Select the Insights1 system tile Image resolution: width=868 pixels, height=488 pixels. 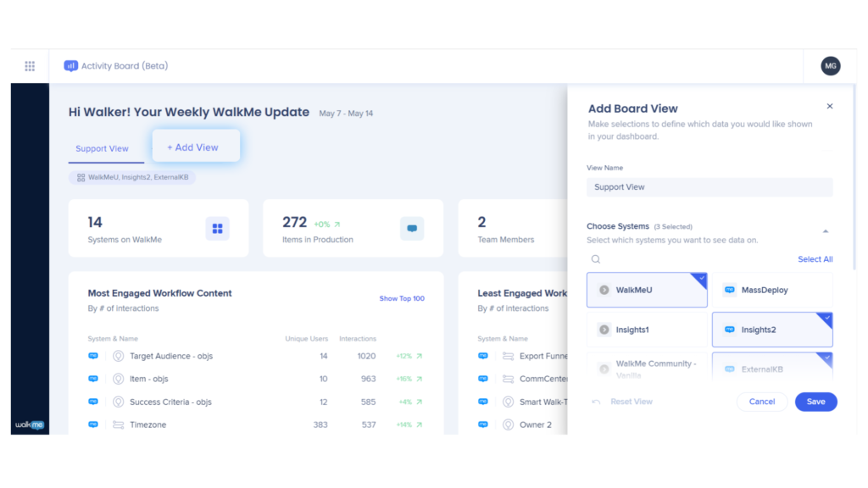coord(647,330)
